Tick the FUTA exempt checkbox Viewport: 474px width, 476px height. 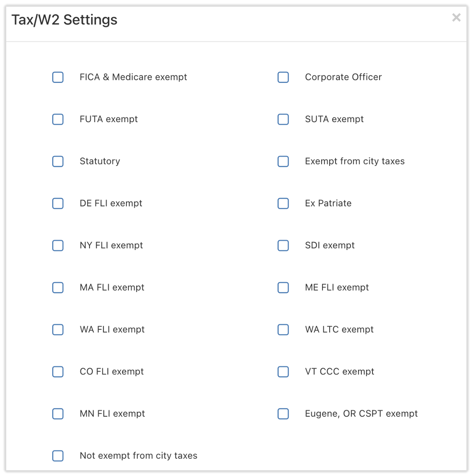(x=58, y=119)
